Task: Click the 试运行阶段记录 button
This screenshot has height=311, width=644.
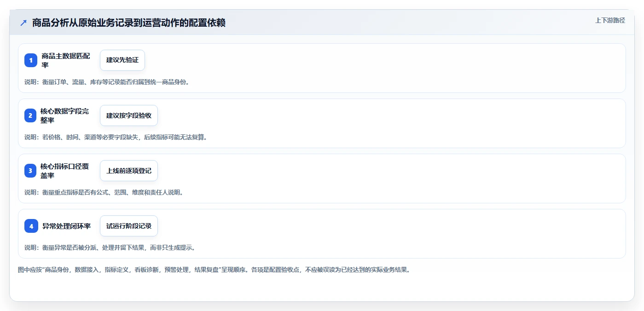Action: tap(129, 226)
